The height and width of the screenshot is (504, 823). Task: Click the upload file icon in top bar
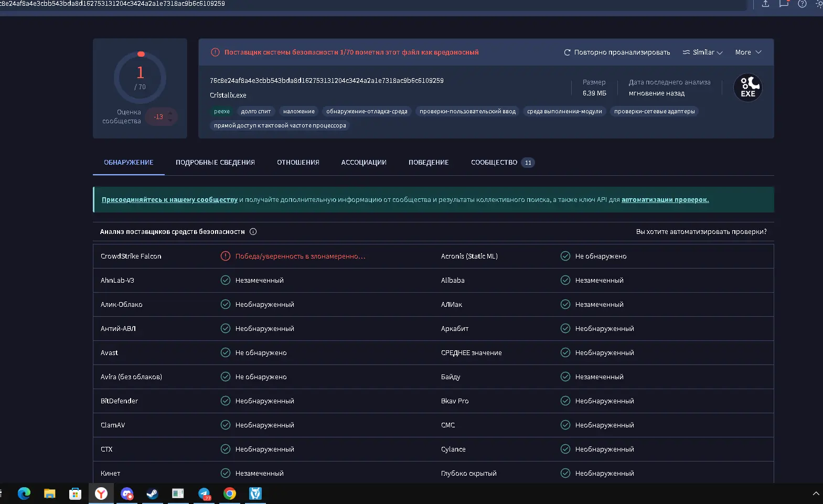click(x=765, y=4)
